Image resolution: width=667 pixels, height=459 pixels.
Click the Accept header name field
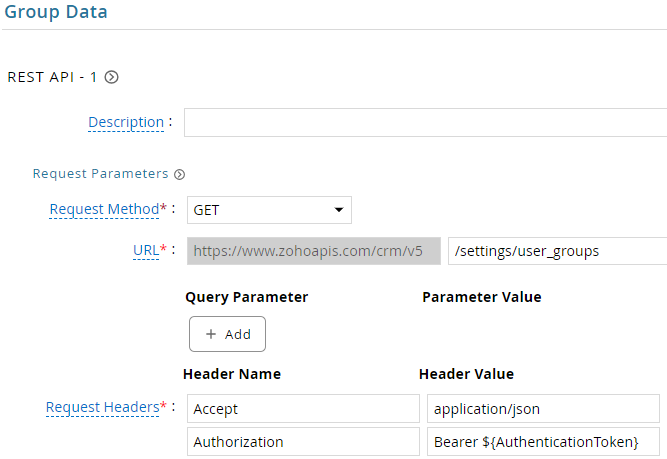(x=303, y=408)
